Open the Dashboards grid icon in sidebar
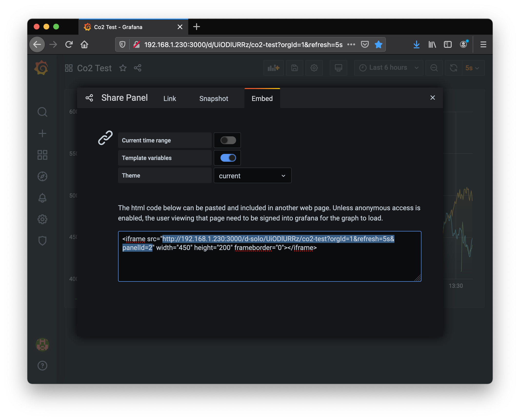Viewport: 520px width, 420px height. [42, 155]
